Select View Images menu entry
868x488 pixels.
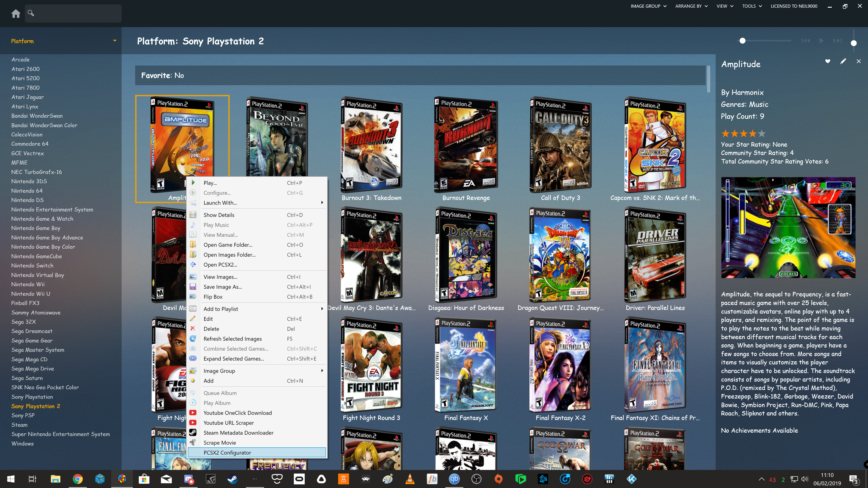pos(257,277)
